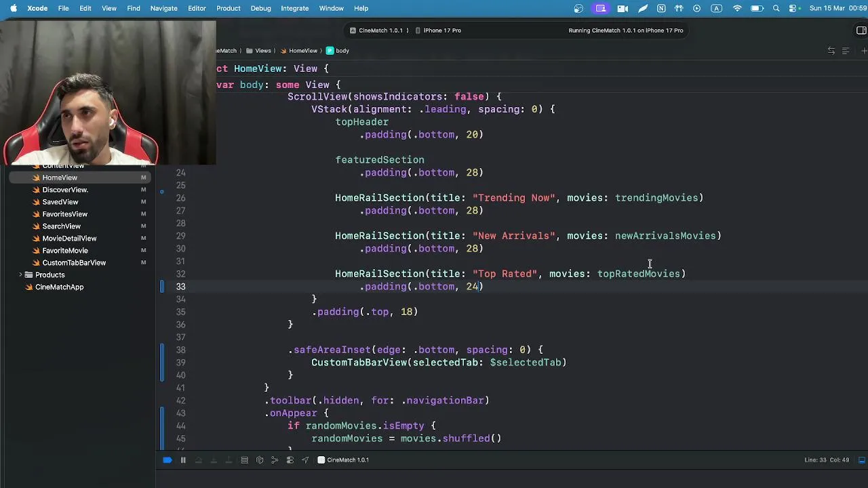
Task: Place cursor on topRatedMovies in line 32
Action: pos(638,274)
